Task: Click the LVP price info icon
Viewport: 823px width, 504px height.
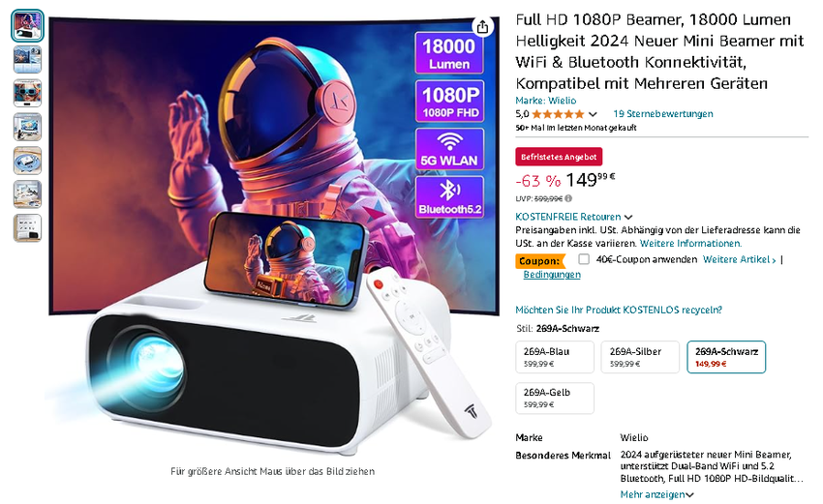Action: 568,198
